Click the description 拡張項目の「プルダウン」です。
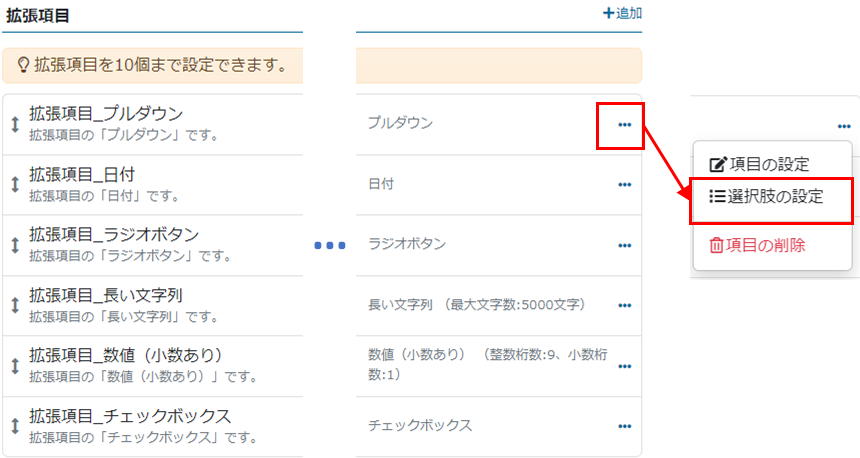The width and height of the screenshot is (860, 458). coord(124,135)
